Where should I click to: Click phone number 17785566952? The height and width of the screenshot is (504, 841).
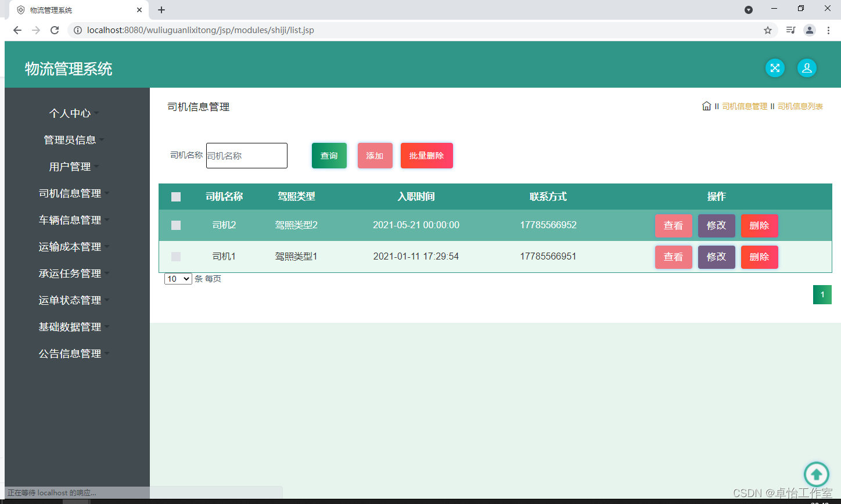point(548,225)
